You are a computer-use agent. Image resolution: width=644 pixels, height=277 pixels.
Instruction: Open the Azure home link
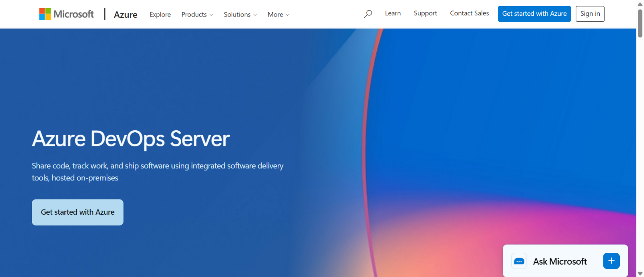point(126,14)
